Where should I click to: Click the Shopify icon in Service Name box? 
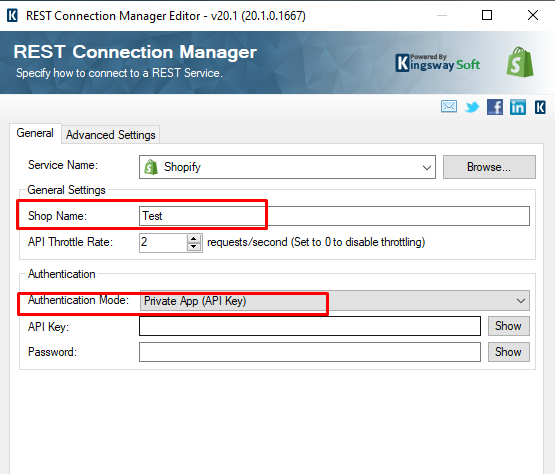pos(151,167)
